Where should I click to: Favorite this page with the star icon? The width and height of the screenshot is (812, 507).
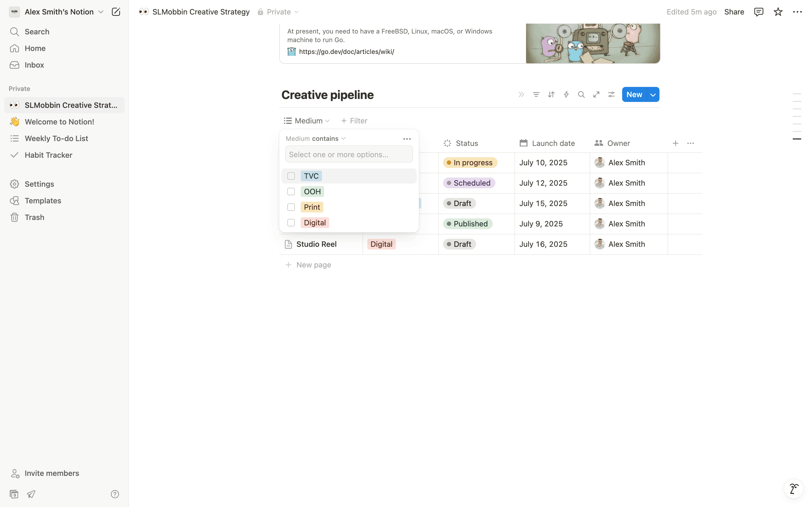click(778, 12)
